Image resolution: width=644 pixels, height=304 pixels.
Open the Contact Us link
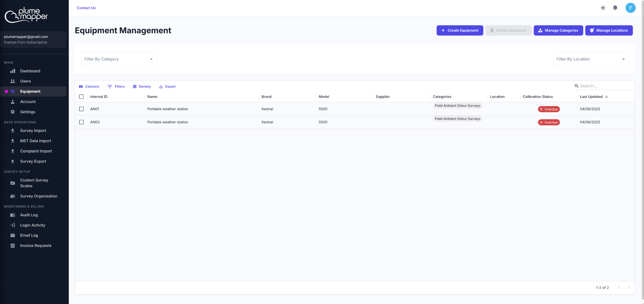click(86, 8)
